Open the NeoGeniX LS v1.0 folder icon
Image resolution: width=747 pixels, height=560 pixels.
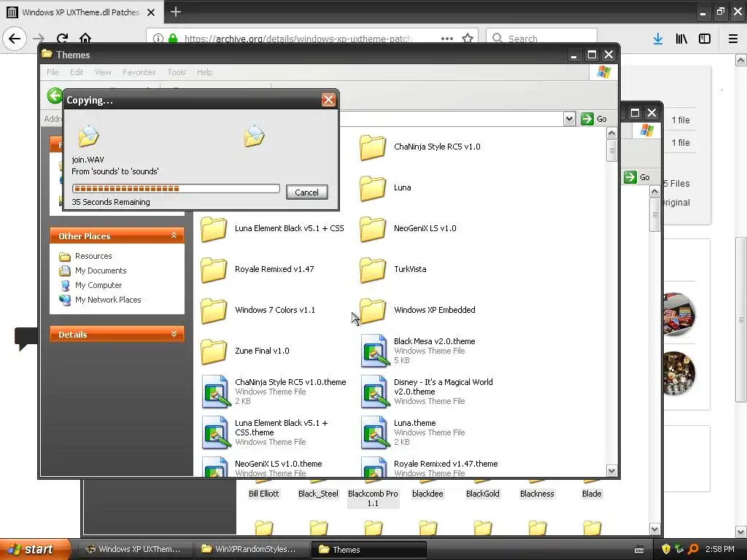tap(373, 229)
